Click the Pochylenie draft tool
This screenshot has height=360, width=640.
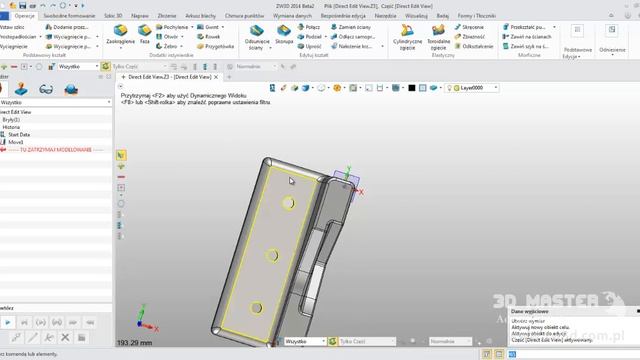(x=172, y=27)
